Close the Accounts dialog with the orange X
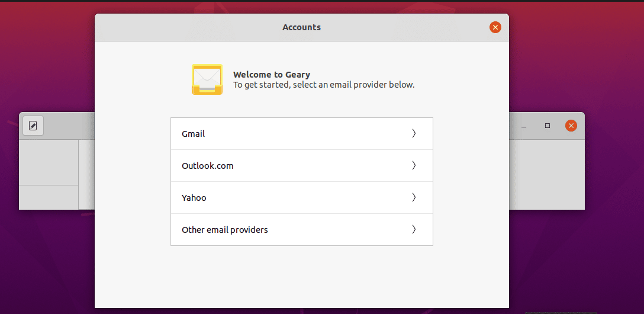This screenshot has height=314, width=644. (495, 27)
